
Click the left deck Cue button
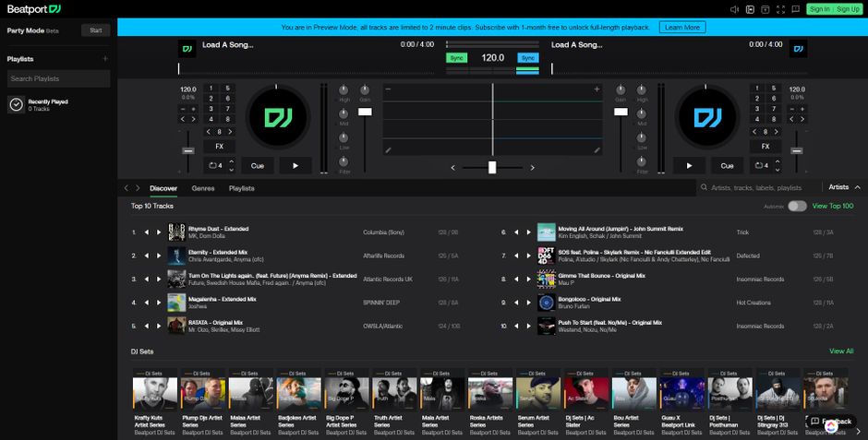coord(258,165)
